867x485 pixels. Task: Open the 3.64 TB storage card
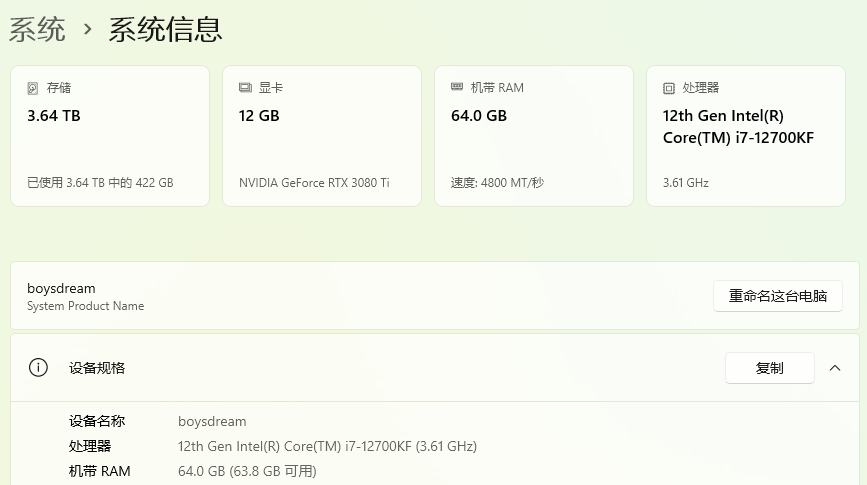pos(110,136)
